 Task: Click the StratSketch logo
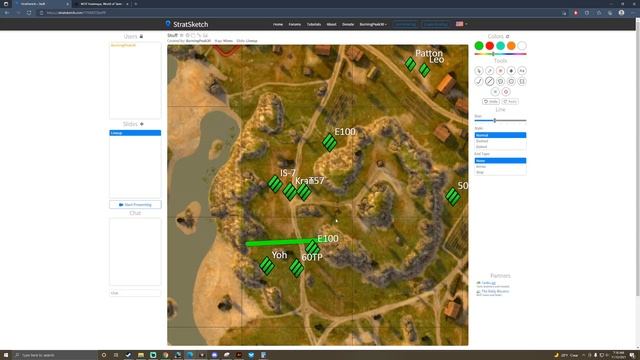[187, 24]
